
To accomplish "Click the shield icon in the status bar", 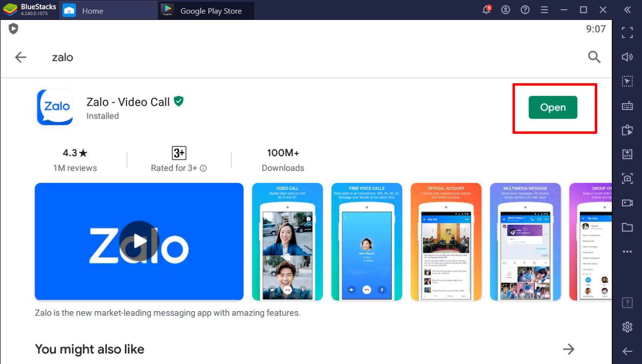I will [14, 29].
